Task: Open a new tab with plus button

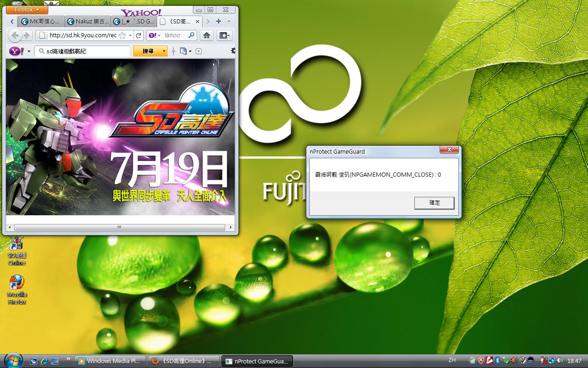Action: click(x=219, y=21)
